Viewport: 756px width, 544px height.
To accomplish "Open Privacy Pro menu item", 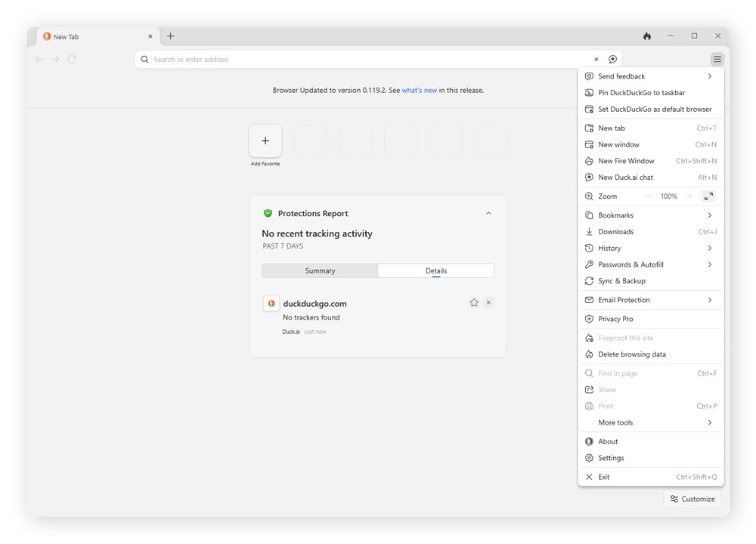I will tap(651, 319).
